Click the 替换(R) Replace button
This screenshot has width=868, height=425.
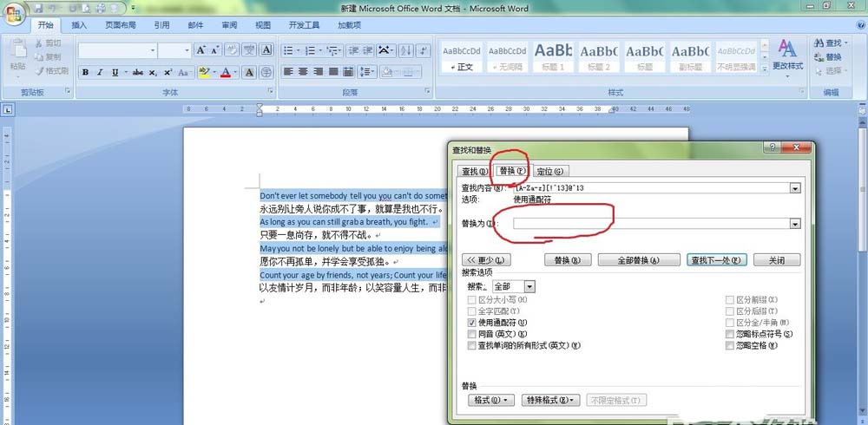568,260
